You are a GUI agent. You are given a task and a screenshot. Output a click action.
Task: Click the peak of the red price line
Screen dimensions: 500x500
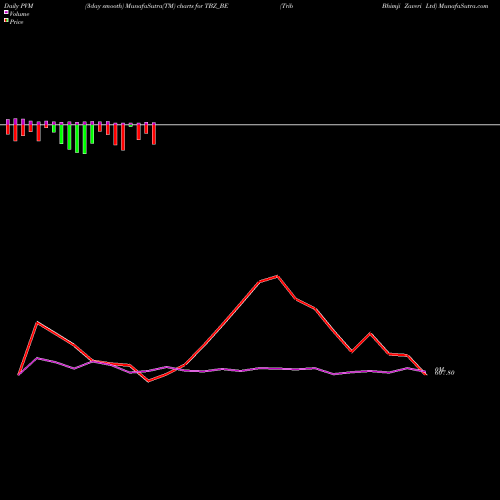277,276
